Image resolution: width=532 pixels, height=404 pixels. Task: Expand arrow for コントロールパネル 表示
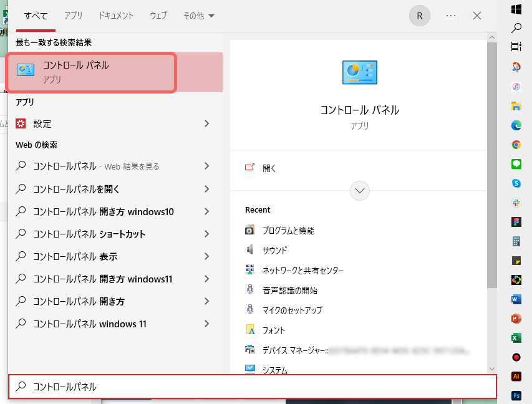[x=207, y=256]
